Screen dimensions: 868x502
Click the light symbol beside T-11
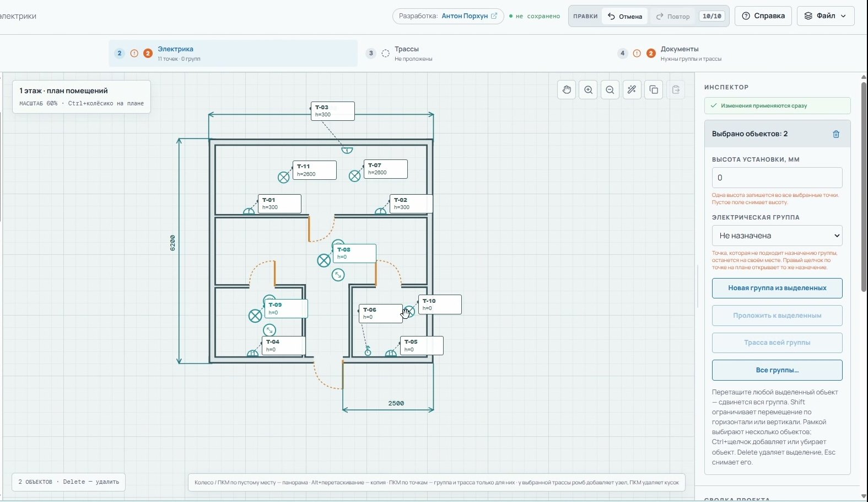coord(284,177)
